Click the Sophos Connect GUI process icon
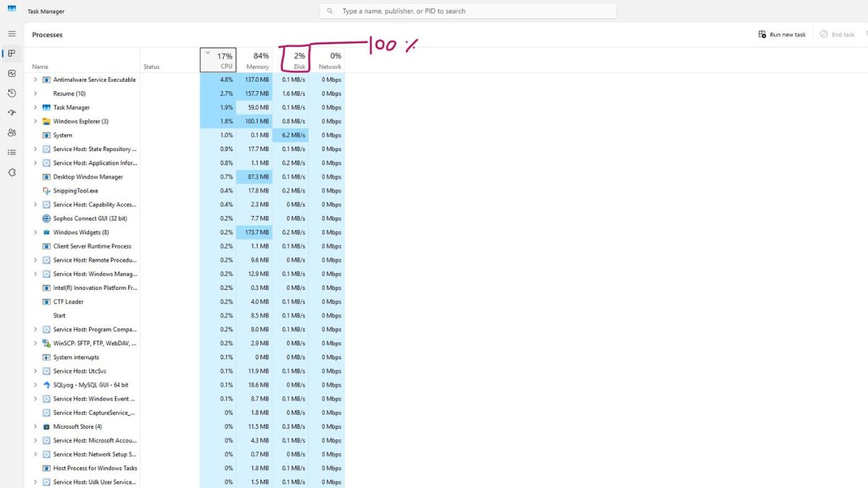 coord(46,218)
